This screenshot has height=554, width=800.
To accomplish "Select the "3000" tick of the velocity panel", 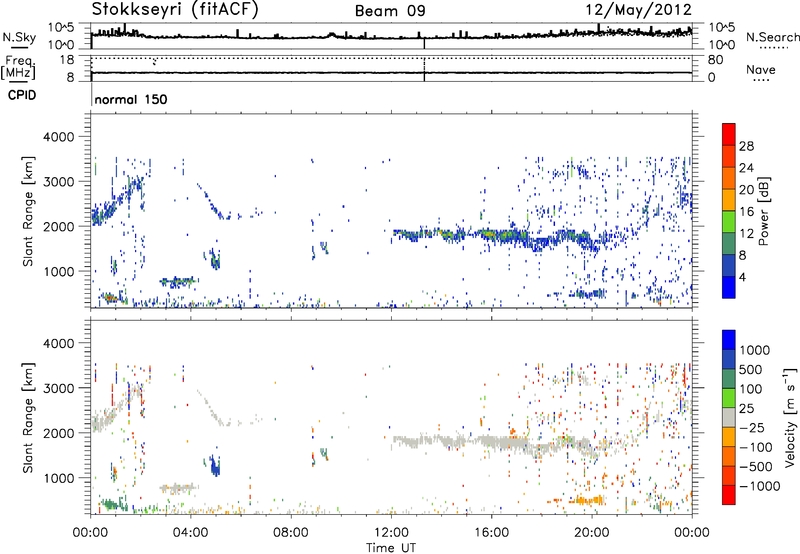I will click(x=58, y=388).
